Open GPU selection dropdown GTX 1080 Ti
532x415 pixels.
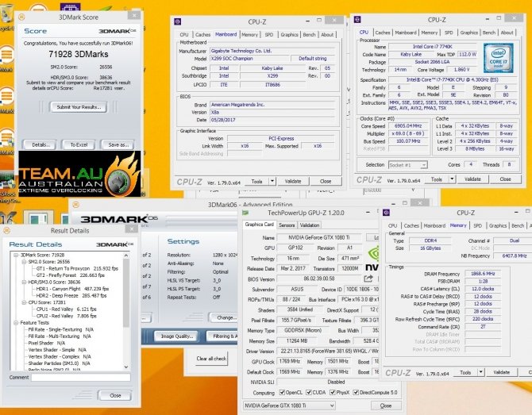pos(289,405)
